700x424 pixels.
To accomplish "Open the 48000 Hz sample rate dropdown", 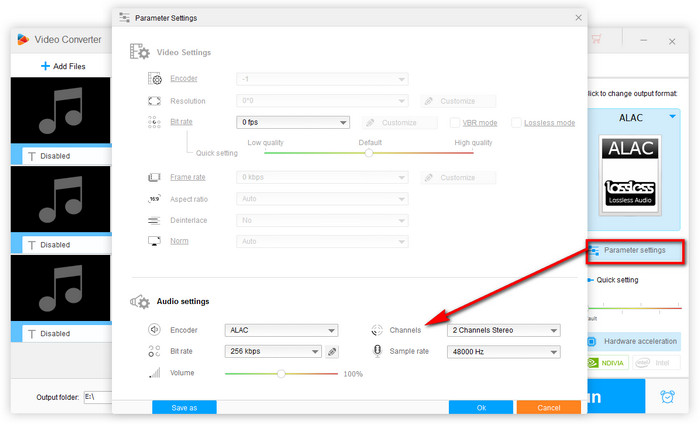I will coord(504,352).
